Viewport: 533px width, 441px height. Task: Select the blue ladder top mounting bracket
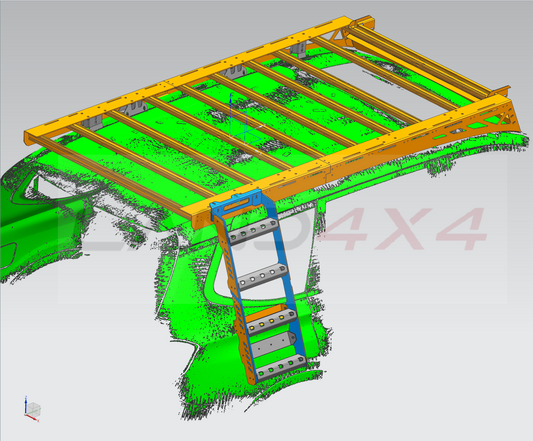237,203
